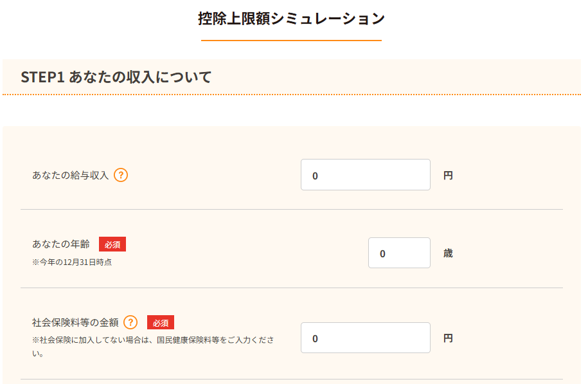The image size is (588, 384).
Task: Click the 控除上限額シミュレーション page title
Action: (291, 19)
